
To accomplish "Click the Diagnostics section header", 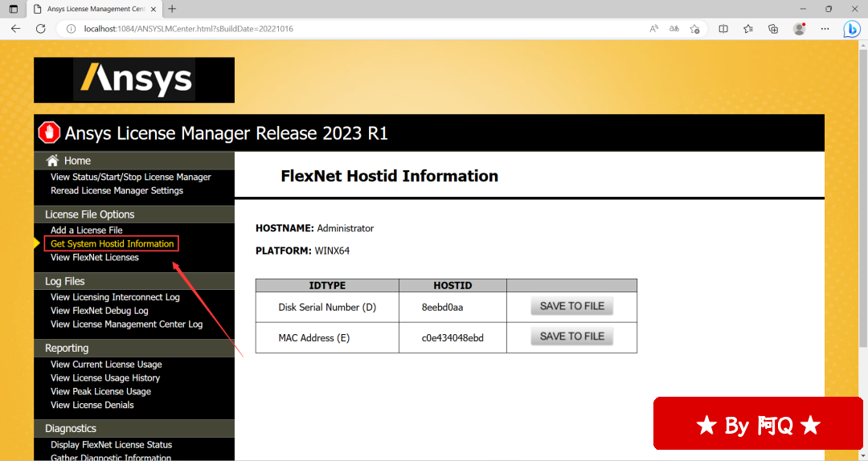I will point(134,428).
